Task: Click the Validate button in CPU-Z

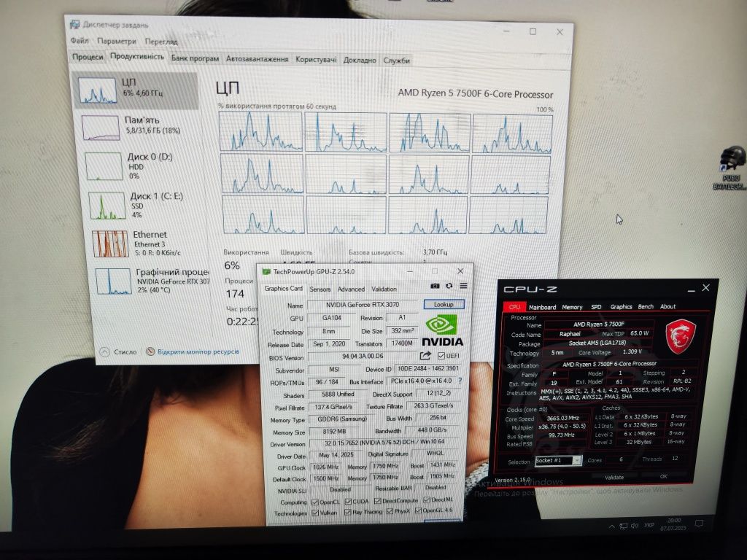Action: [614, 477]
